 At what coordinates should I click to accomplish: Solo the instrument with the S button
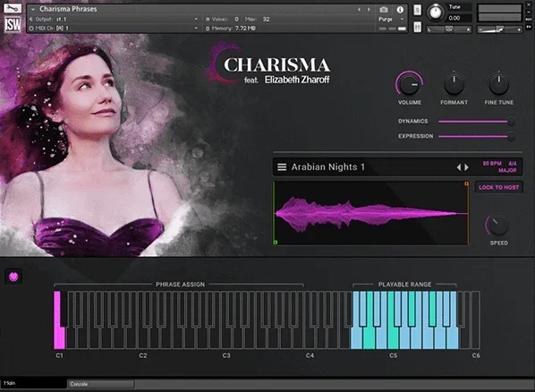tap(417, 10)
